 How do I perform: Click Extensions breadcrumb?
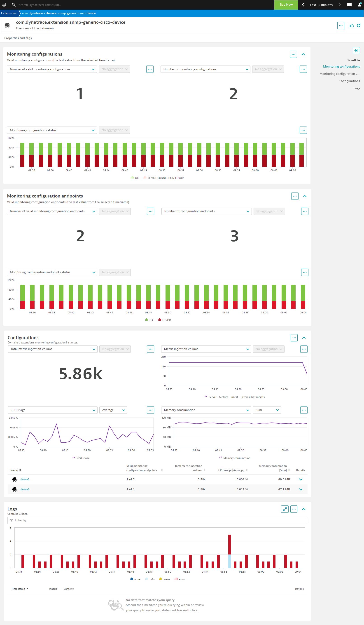coord(9,13)
